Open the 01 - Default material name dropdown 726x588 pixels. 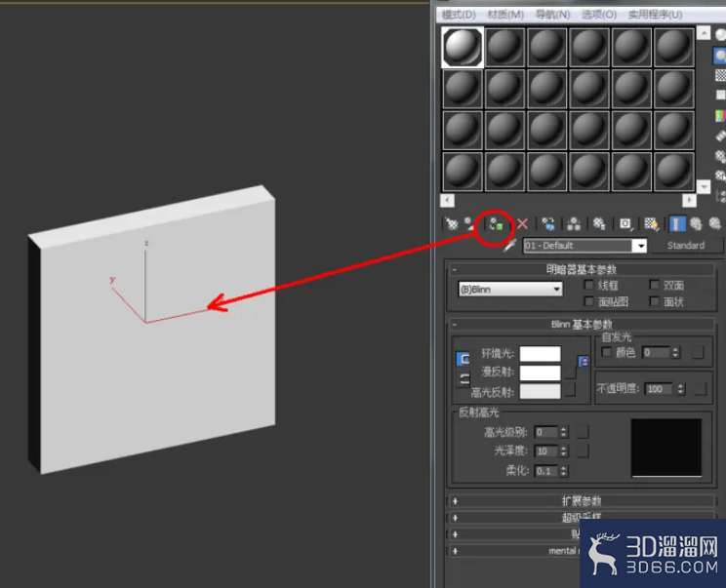point(639,246)
